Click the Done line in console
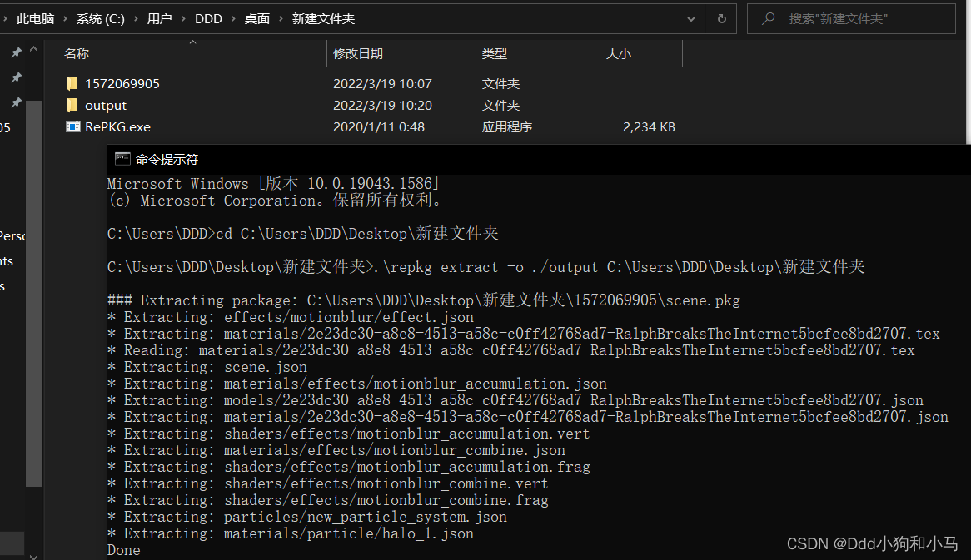 tap(124, 550)
